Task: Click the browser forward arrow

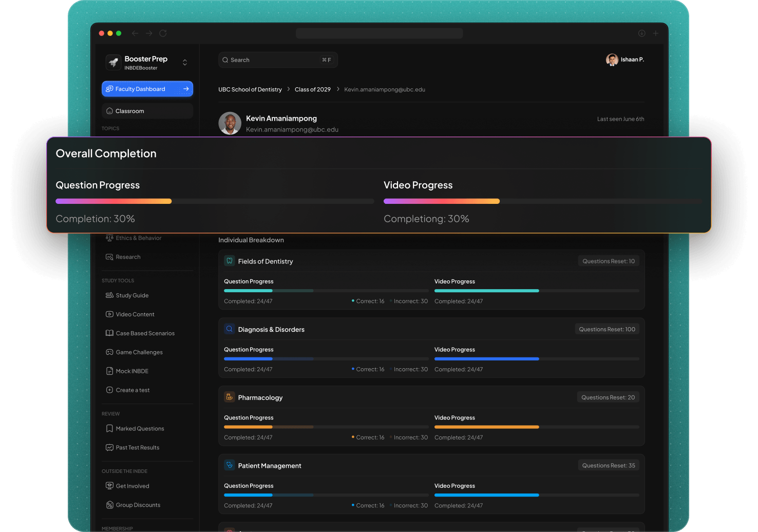Action: pos(149,33)
